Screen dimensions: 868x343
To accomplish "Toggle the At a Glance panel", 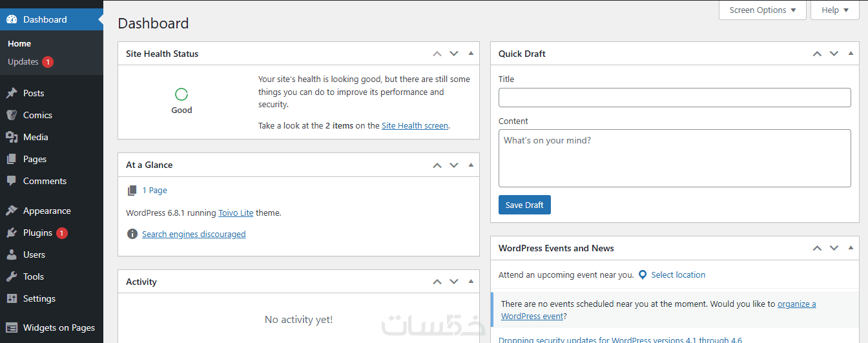I will tap(471, 165).
